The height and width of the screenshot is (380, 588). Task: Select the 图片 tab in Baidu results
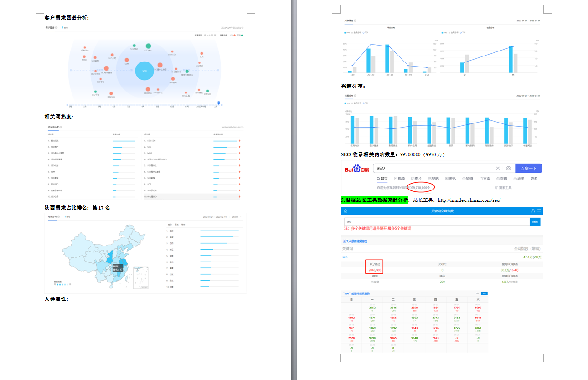417,179
